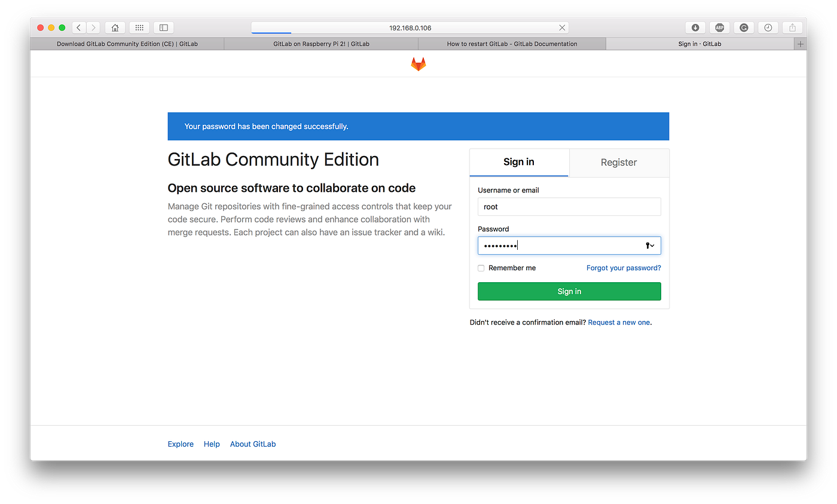Image resolution: width=837 pixels, height=504 pixels.
Task: Click the Share icon in the toolbar
Action: click(792, 28)
